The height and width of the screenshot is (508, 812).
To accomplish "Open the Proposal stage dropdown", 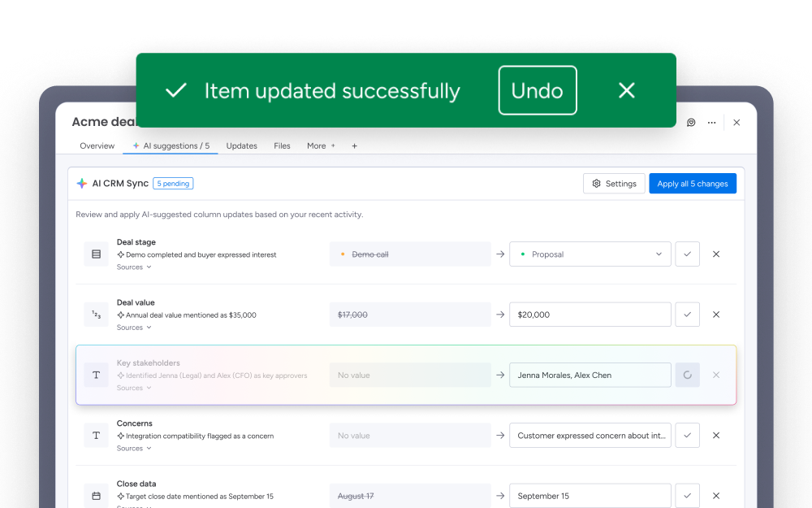I will (x=590, y=254).
